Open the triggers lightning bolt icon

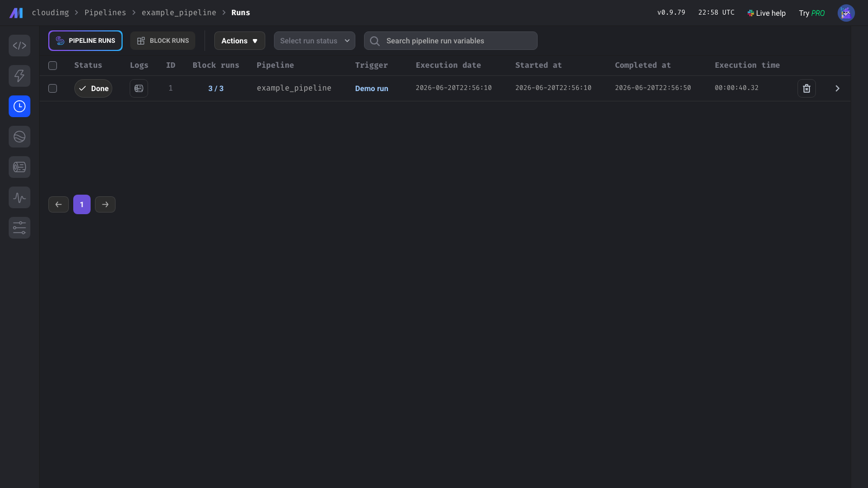click(20, 76)
